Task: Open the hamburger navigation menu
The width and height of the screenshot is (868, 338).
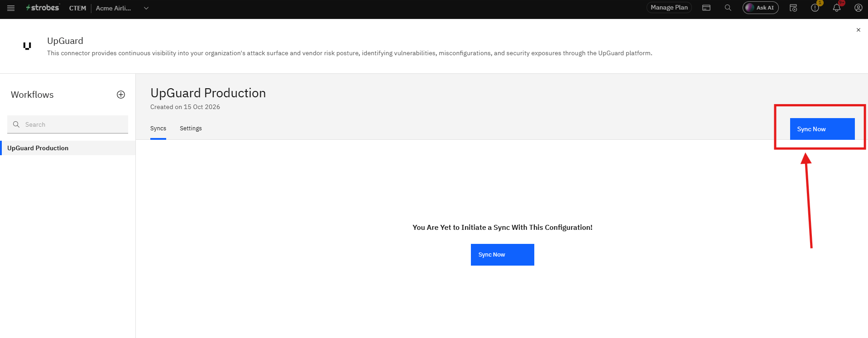Action: tap(11, 8)
